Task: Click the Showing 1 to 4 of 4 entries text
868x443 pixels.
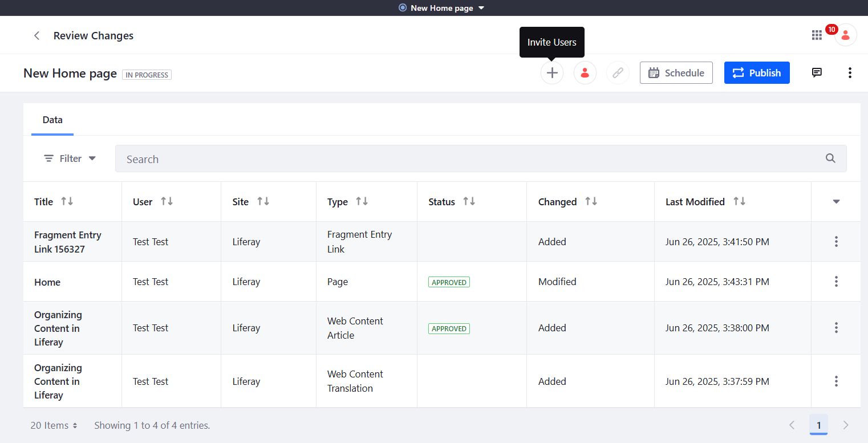Action: click(152, 425)
